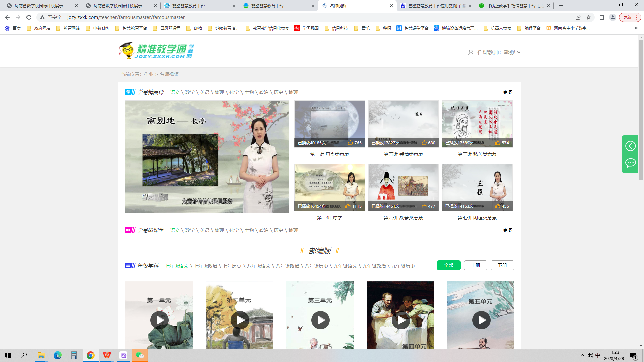
Task: Expand hidden bookmarks overflow chevron
Action: [x=636, y=28]
